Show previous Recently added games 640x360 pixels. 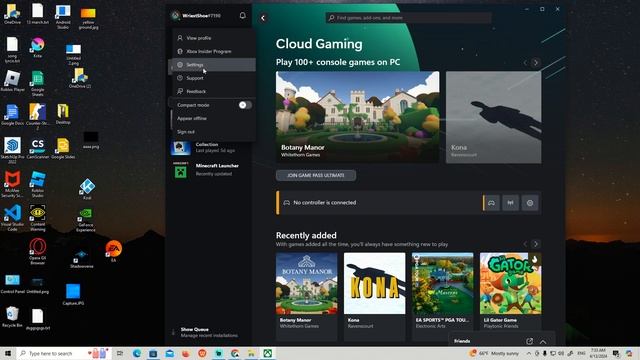(x=525, y=244)
